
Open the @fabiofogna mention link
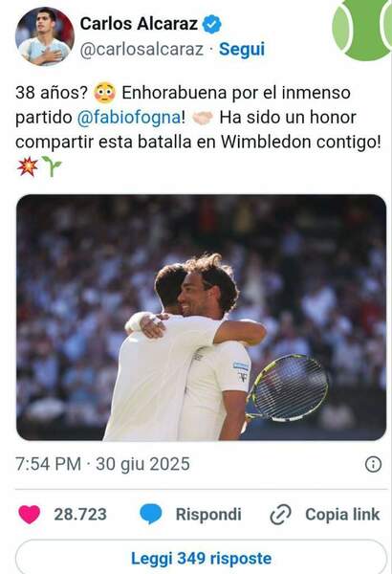tap(129, 118)
